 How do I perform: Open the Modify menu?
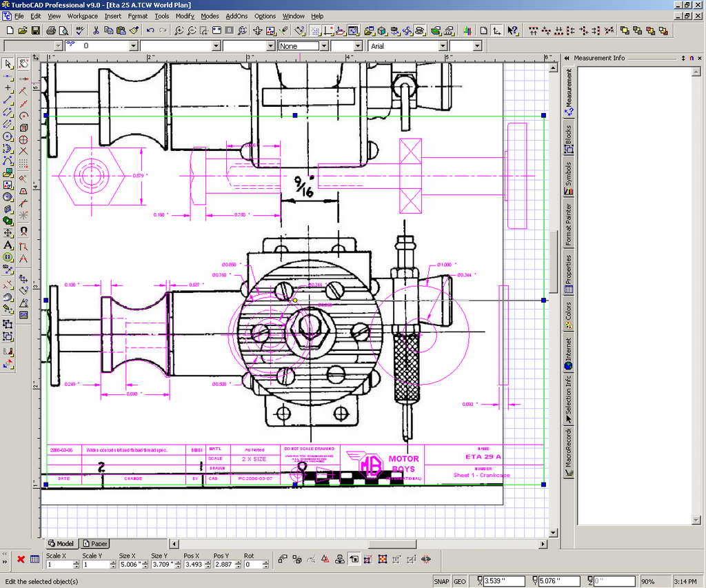click(184, 16)
